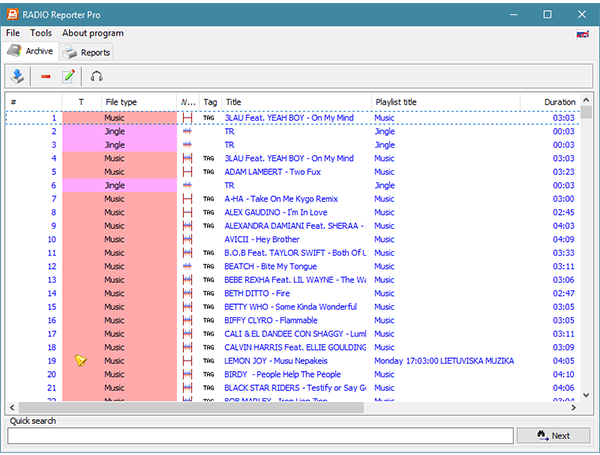
Task: Select row BEATCH - Bite My Tongue
Action: pyautogui.click(x=293, y=266)
